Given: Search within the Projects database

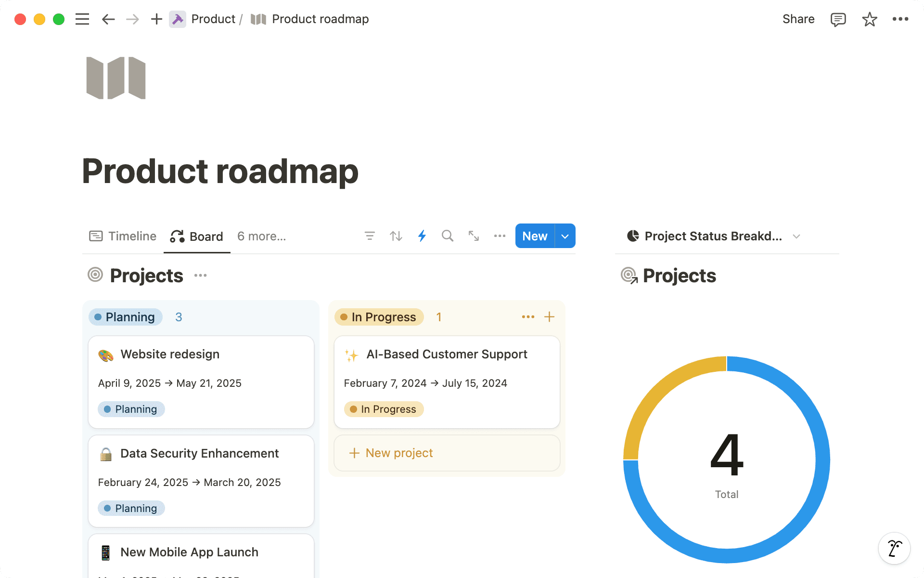Looking at the screenshot, I should point(448,236).
